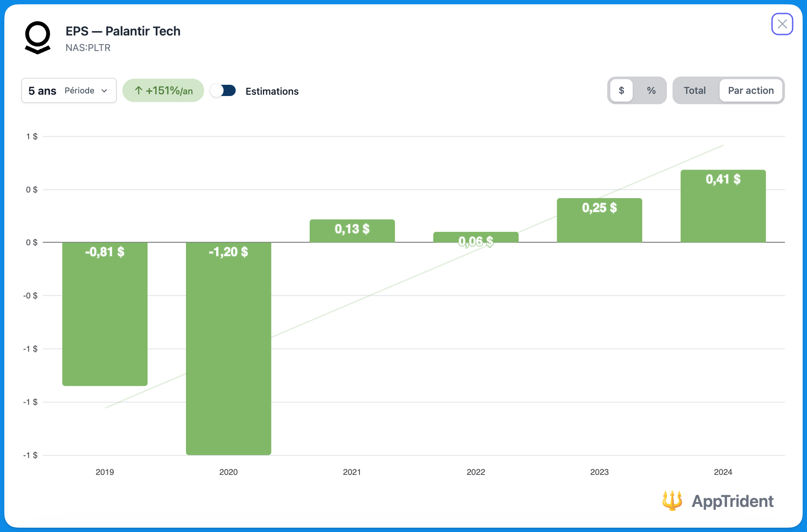The height and width of the screenshot is (532, 807).
Task: Click the green up-arrow growth icon
Action: [138, 90]
